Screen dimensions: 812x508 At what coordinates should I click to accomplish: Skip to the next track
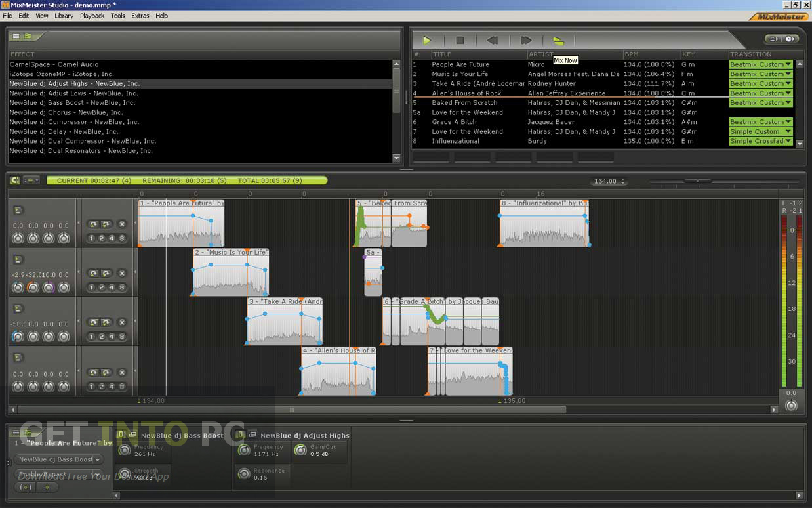(525, 40)
